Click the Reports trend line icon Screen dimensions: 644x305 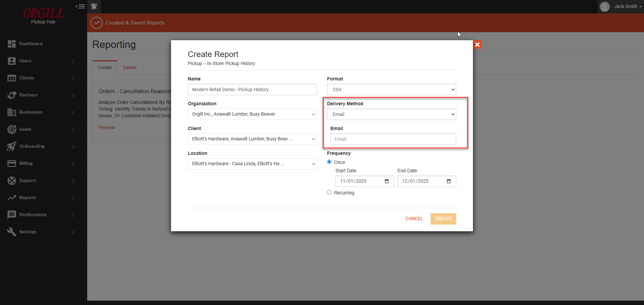(12, 198)
